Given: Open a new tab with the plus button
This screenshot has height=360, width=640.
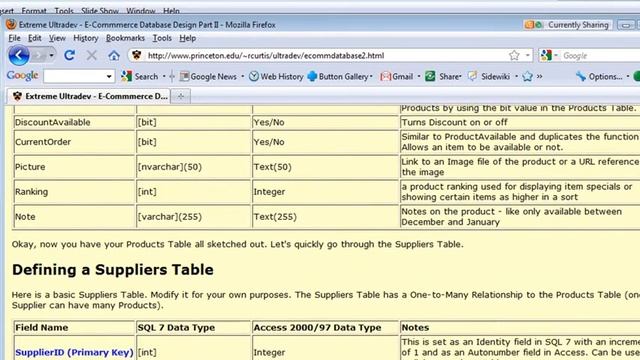Looking at the screenshot, I should click(180, 96).
